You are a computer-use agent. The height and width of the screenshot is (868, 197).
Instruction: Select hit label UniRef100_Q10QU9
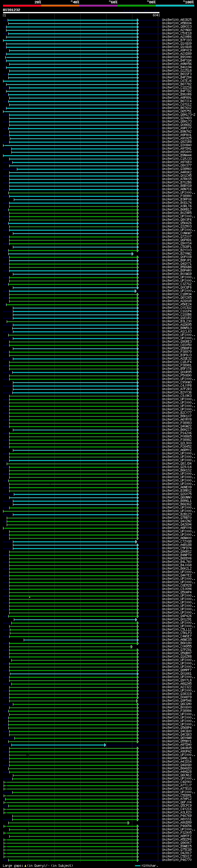click(x=177, y=43)
